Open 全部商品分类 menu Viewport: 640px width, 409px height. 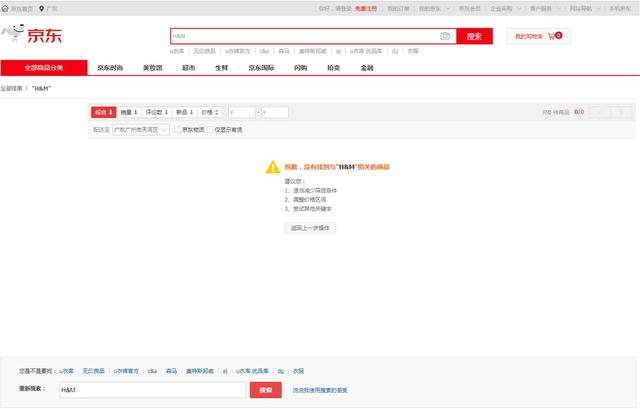pos(43,68)
